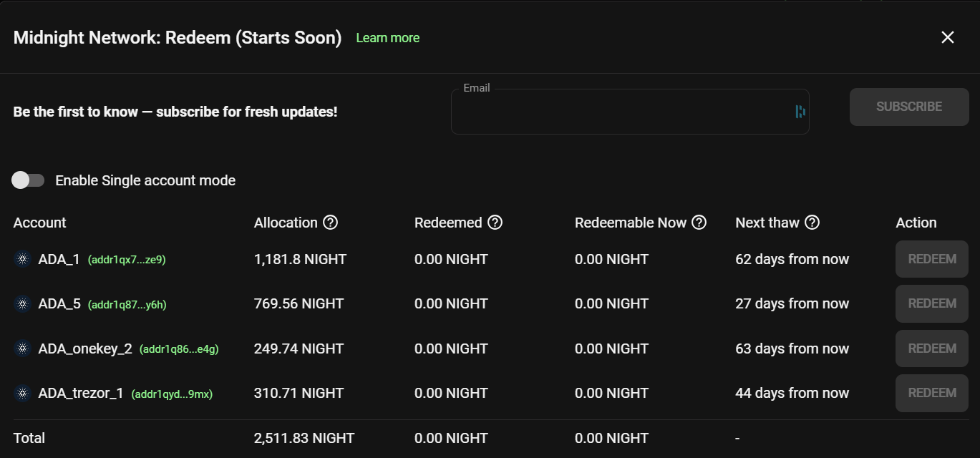
Task: Click REDEEM button for ADA_trezor_1
Action: pyautogui.click(x=932, y=393)
